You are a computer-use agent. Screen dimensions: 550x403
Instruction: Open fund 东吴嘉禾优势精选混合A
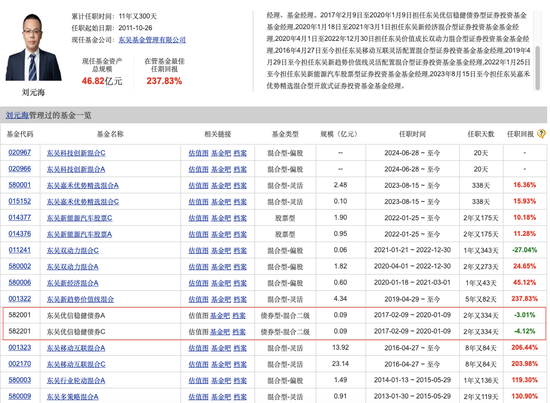click(x=83, y=185)
